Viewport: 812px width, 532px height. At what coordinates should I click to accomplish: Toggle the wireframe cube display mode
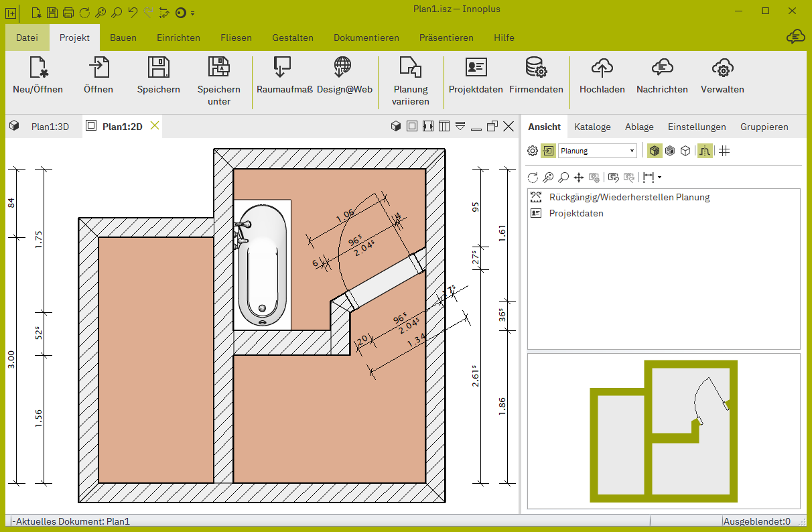tap(685, 151)
